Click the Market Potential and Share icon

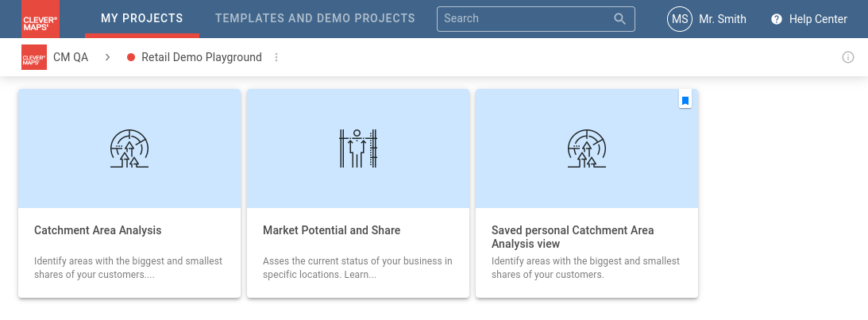tap(357, 148)
